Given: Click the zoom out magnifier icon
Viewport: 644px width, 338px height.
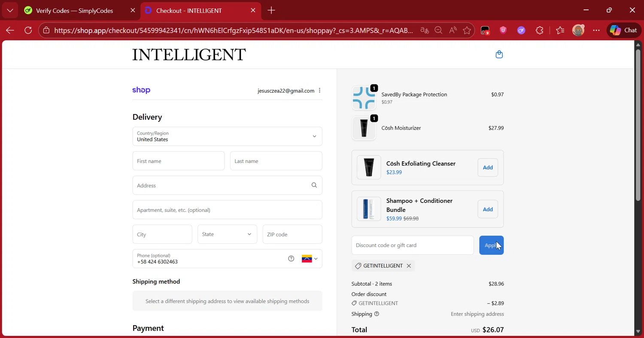Looking at the screenshot, I should 438,30.
